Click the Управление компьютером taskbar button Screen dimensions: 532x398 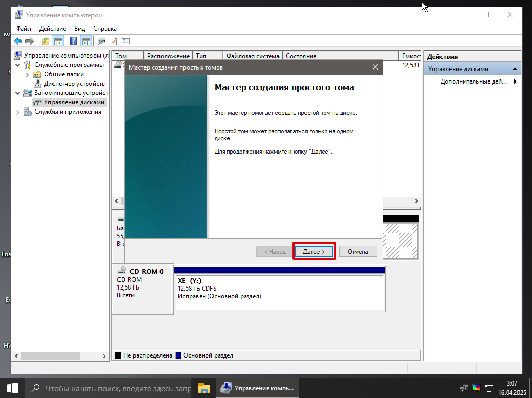point(258,388)
